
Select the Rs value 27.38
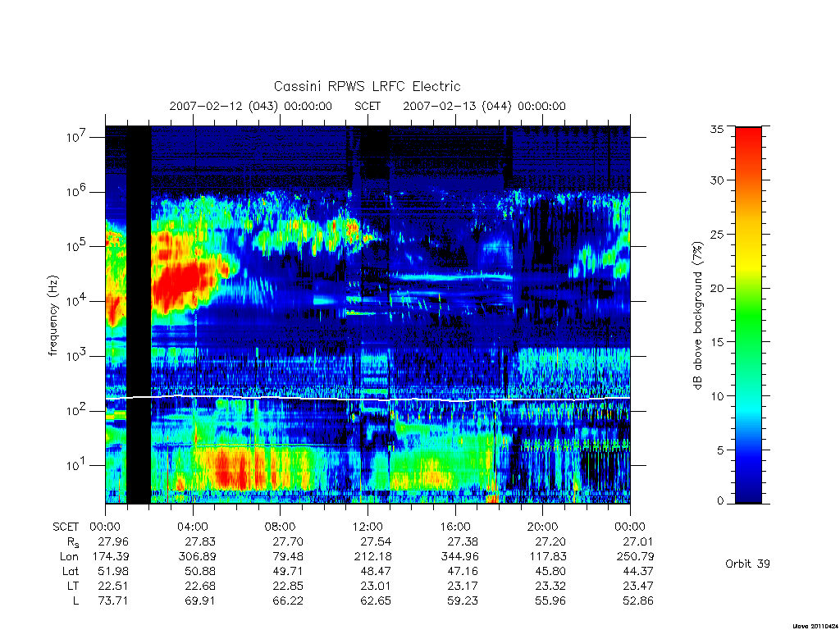click(463, 541)
